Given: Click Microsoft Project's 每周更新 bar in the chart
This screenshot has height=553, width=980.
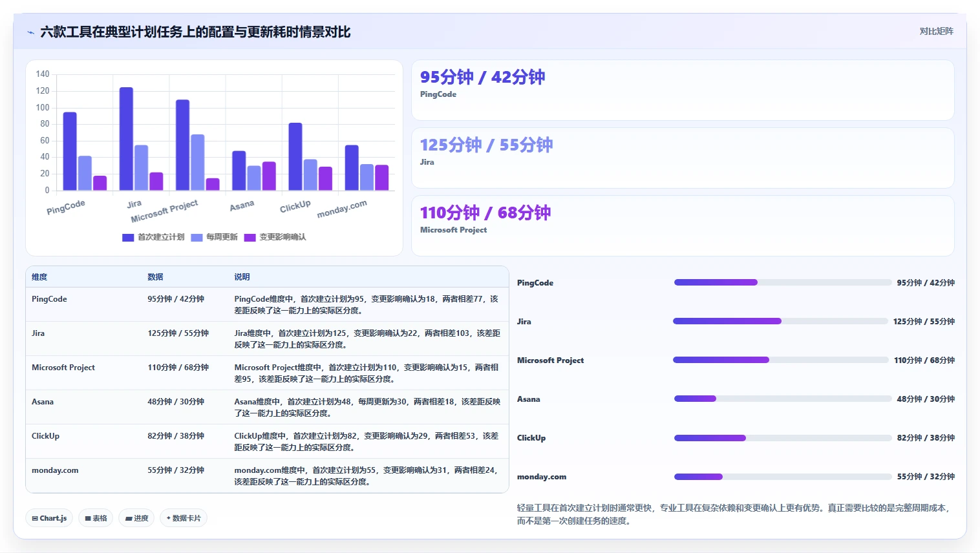Looking at the screenshot, I should (198, 162).
